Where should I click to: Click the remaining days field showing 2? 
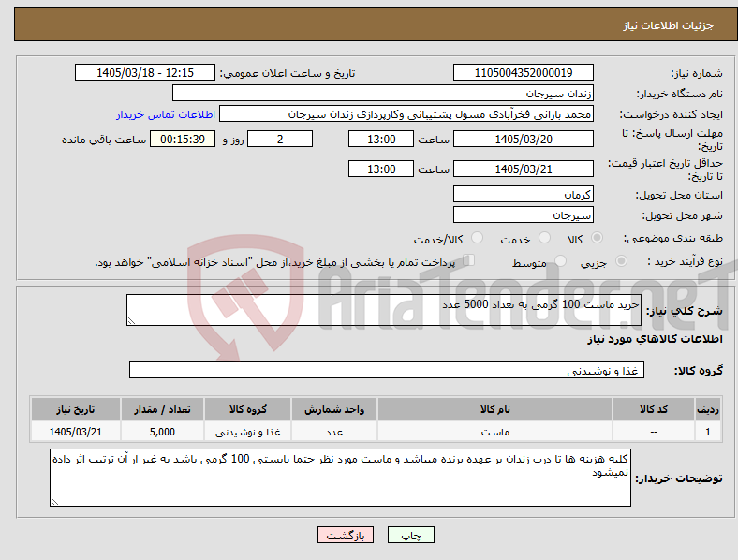[280, 139]
